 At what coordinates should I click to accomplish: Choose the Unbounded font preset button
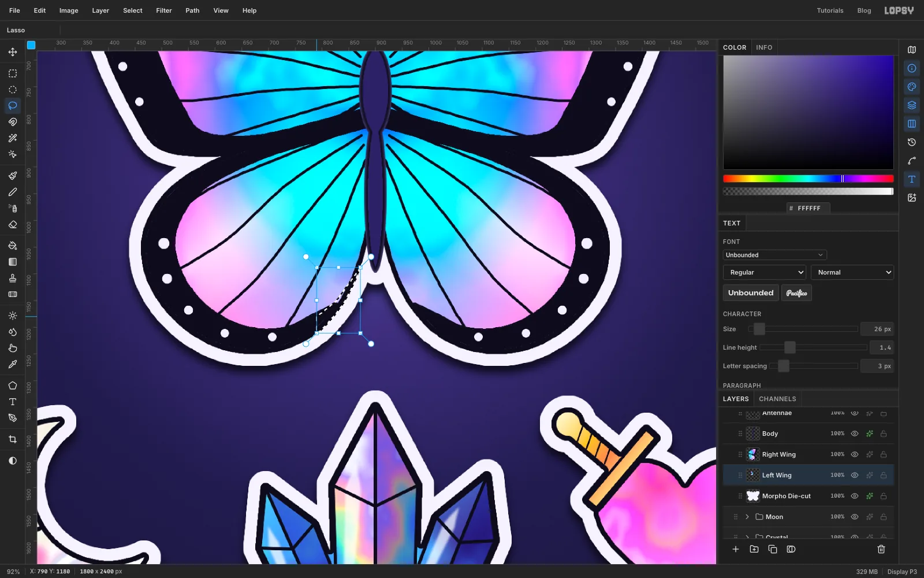click(751, 293)
